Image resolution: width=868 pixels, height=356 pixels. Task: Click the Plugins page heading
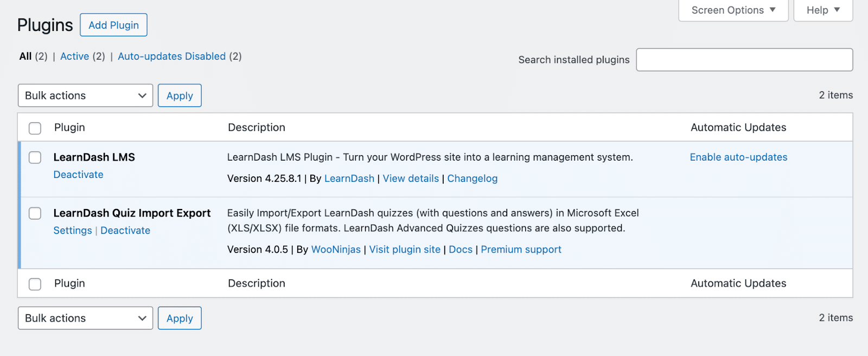[x=45, y=26]
